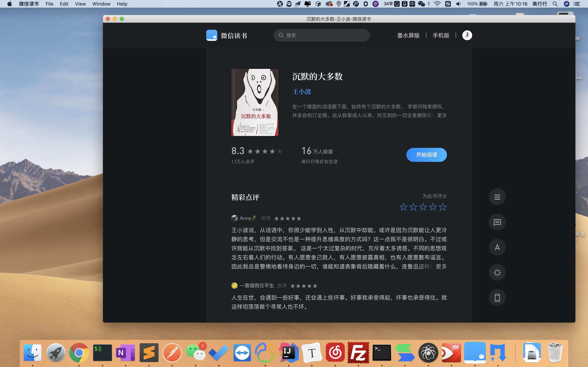Click the 开始阅读 button
588x367 pixels.
pos(426,155)
